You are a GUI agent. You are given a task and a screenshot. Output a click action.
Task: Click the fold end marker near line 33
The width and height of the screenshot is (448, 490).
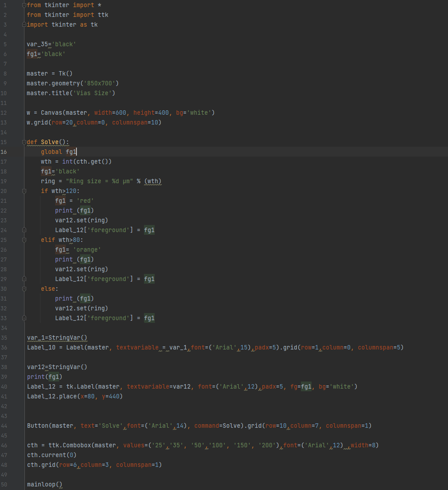[x=24, y=318]
